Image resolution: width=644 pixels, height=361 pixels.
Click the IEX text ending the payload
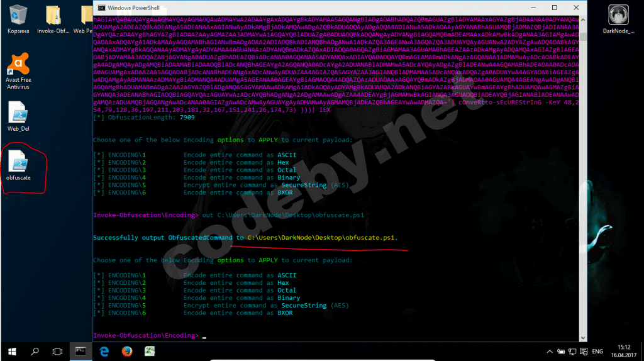pyautogui.click(x=325, y=110)
